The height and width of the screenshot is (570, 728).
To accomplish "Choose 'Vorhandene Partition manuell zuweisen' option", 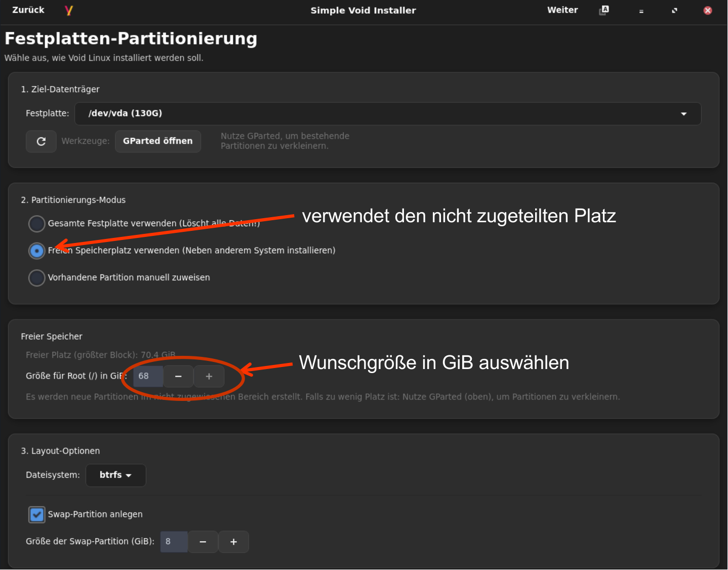I will [x=37, y=277].
